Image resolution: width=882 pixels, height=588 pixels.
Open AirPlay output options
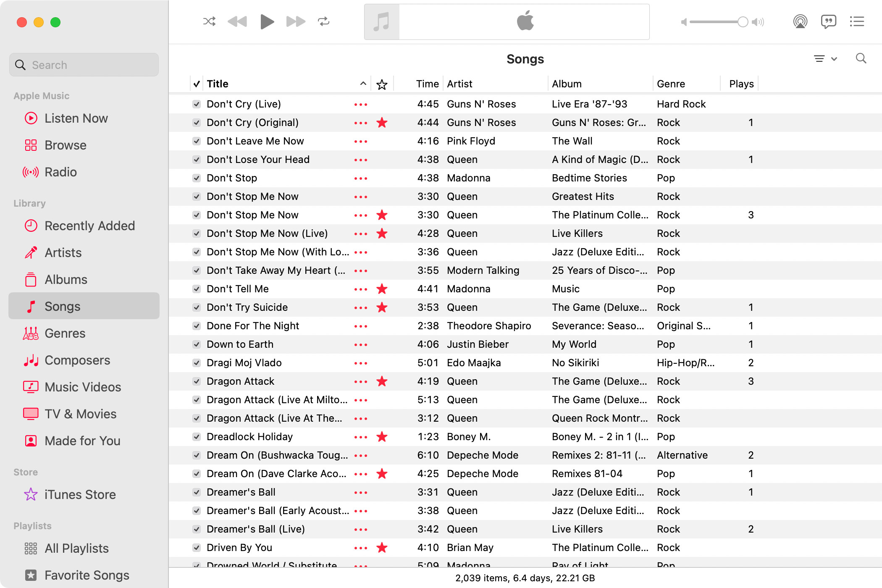(x=800, y=21)
